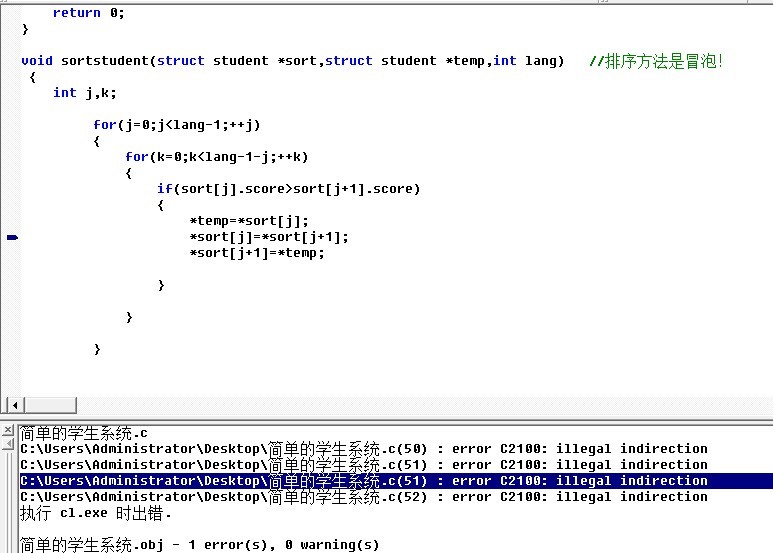Click the horizontal scrollbar left arrow
Image resolution: width=773 pixels, height=553 pixels.
click(15, 405)
